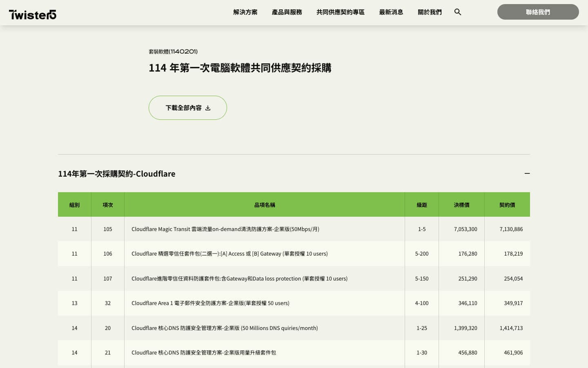Select the Cloudflare進階零信任資料防護套件包 item name

239,278
